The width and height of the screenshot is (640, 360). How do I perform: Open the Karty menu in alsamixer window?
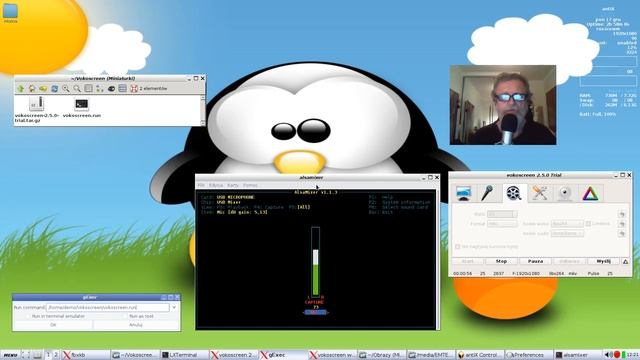click(233, 185)
